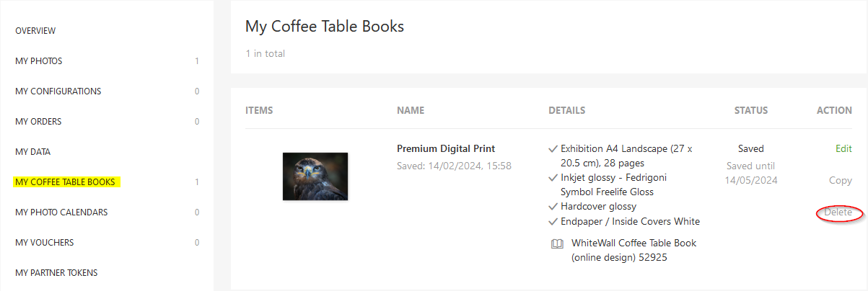Viewport: 868px width, 291px height.
Task: Open My Photo Calendars section
Action: click(61, 212)
